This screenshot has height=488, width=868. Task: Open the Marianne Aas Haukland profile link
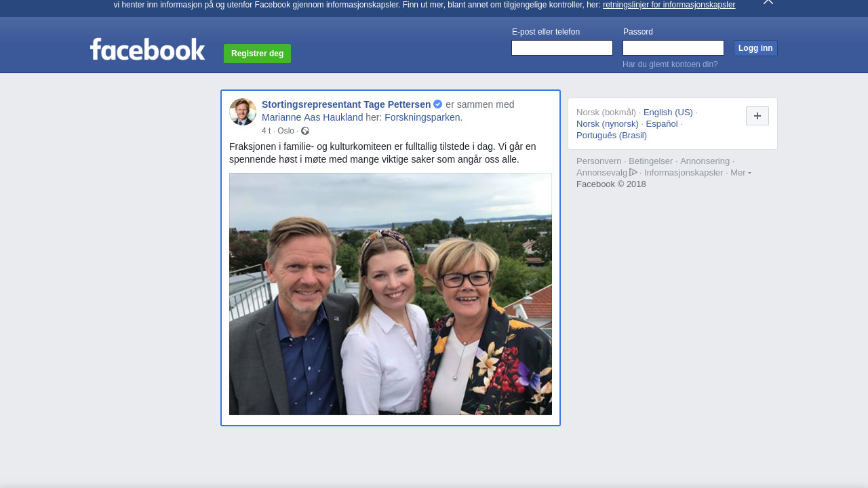pos(313,117)
